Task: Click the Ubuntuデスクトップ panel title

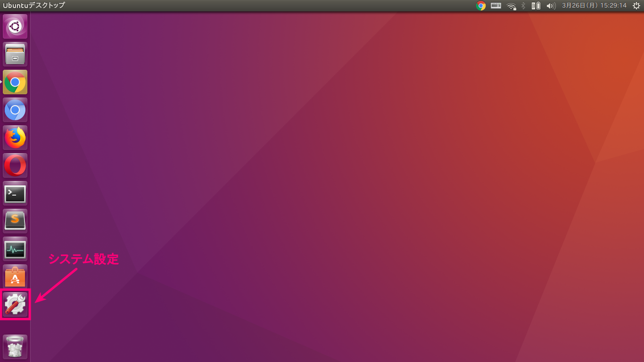Action: pyautogui.click(x=33, y=6)
